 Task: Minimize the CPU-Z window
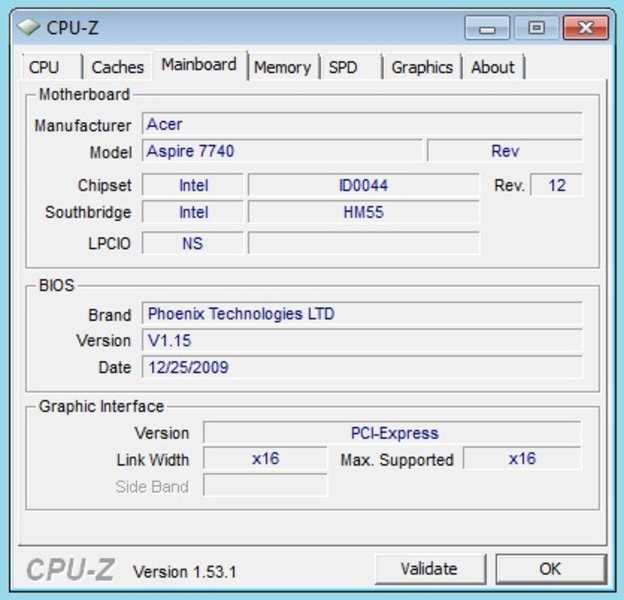(x=487, y=28)
